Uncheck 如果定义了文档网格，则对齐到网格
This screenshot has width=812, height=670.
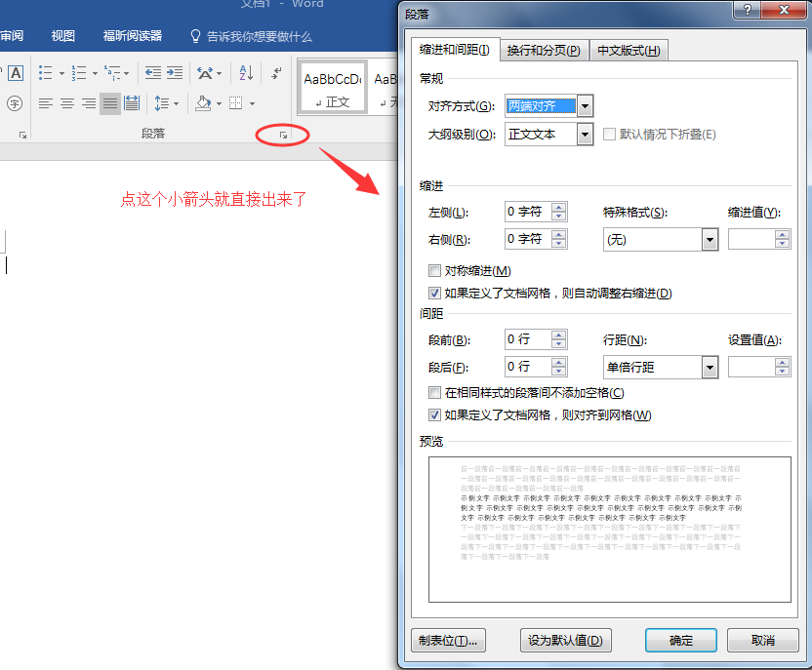point(433,414)
